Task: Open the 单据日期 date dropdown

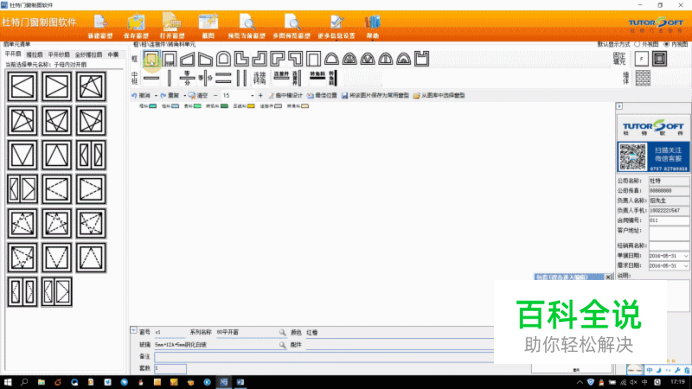Action: pos(685,256)
